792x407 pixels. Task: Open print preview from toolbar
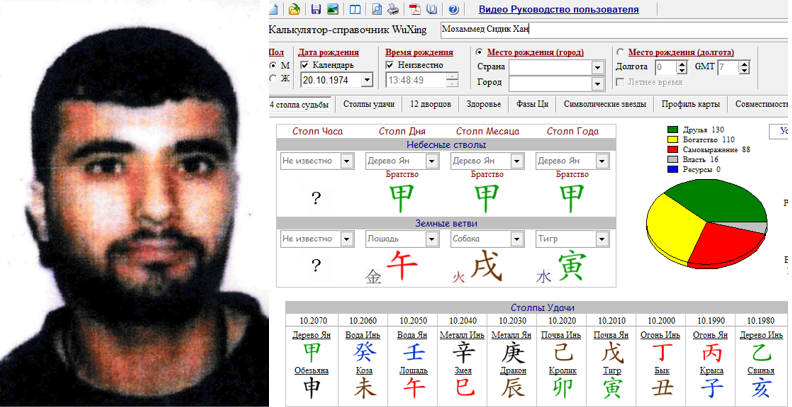[377, 9]
